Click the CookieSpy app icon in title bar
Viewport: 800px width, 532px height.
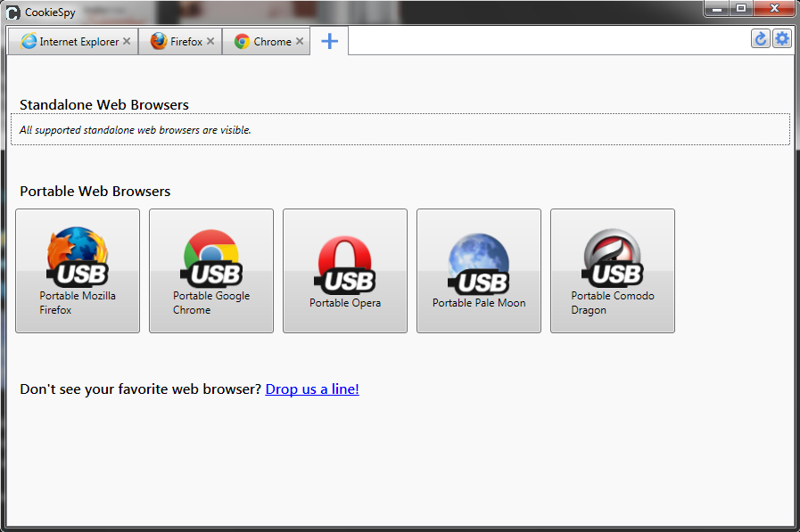[13, 12]
